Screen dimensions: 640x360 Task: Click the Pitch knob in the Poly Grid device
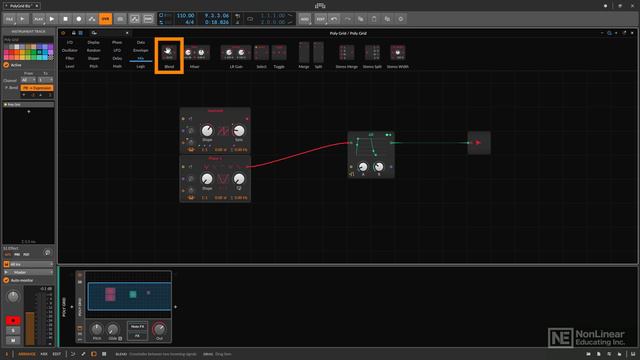tap(97, 329)
